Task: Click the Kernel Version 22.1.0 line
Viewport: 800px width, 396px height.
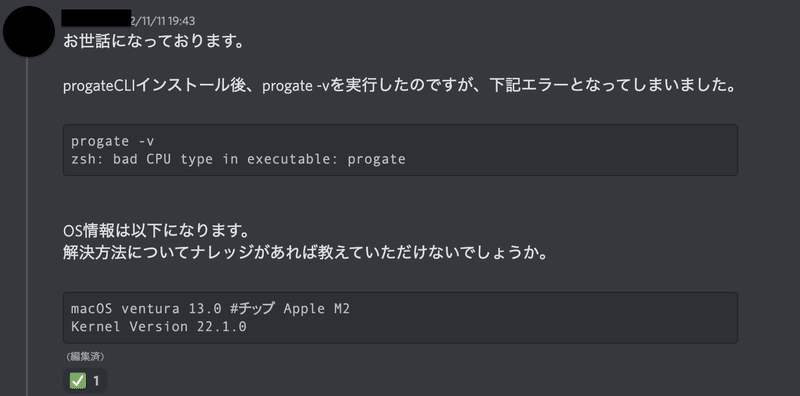Action: pos(159,327)
